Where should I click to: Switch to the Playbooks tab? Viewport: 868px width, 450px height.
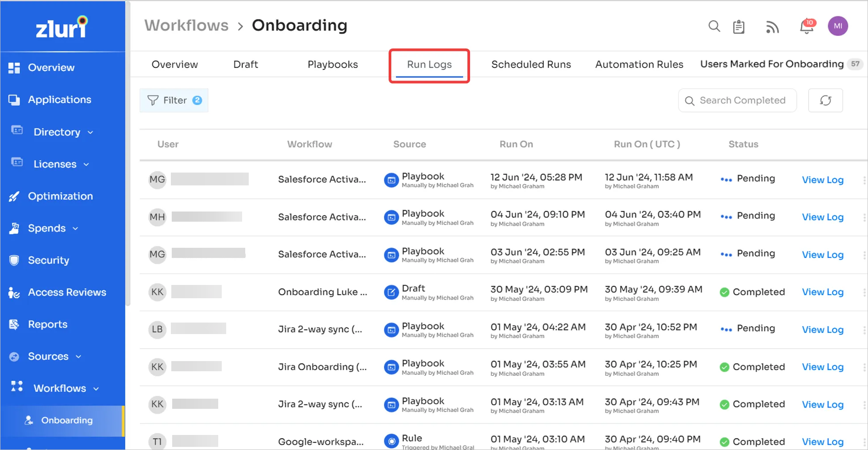(332, 65)
